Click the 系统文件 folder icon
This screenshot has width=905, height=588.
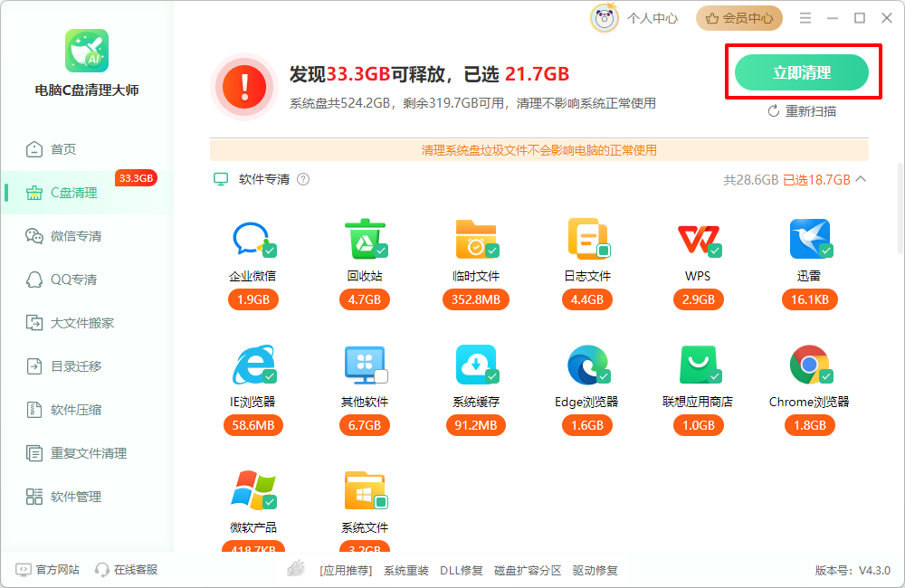point(366,490)
